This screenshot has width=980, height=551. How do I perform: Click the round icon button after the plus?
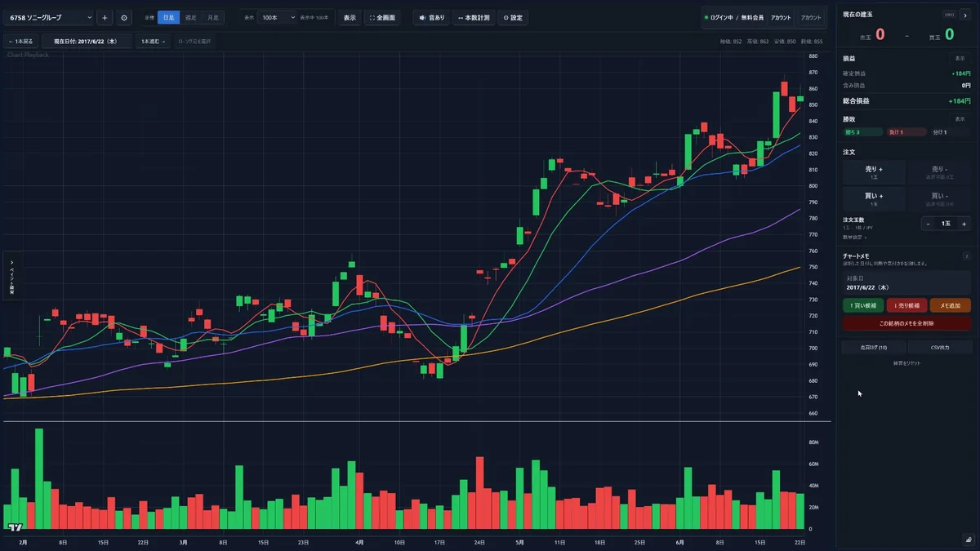click(123, 17)
